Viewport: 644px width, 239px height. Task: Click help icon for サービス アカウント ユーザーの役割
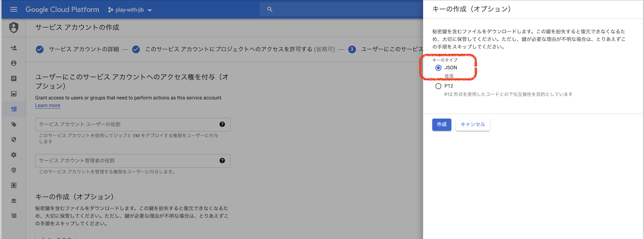[x=222, y=124]
